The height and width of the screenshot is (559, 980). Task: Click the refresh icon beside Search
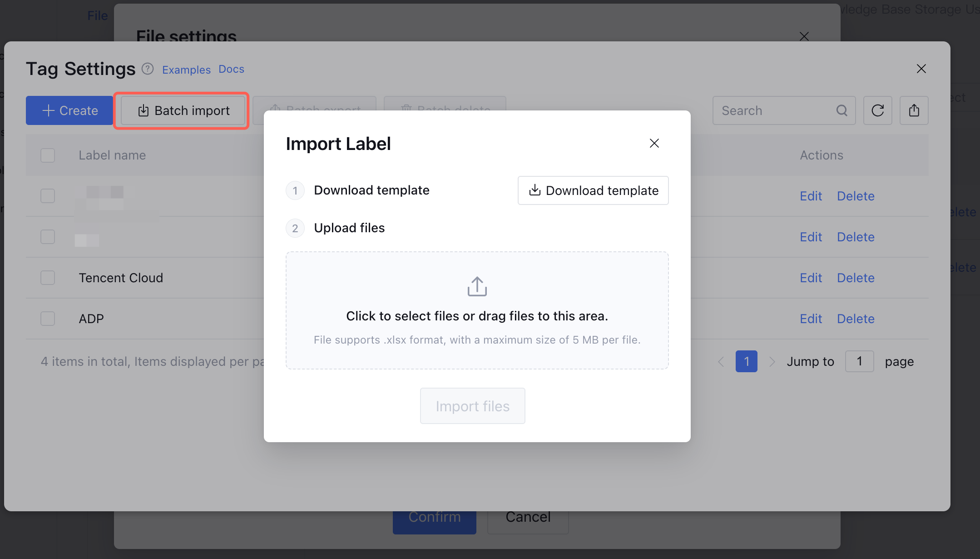click(x=877, y=110)
